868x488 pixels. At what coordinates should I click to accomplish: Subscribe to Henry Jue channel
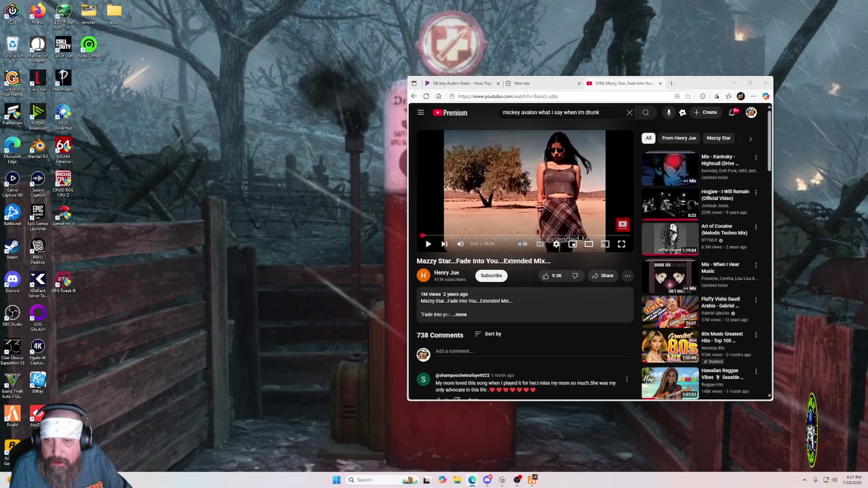tap(491, 276)
